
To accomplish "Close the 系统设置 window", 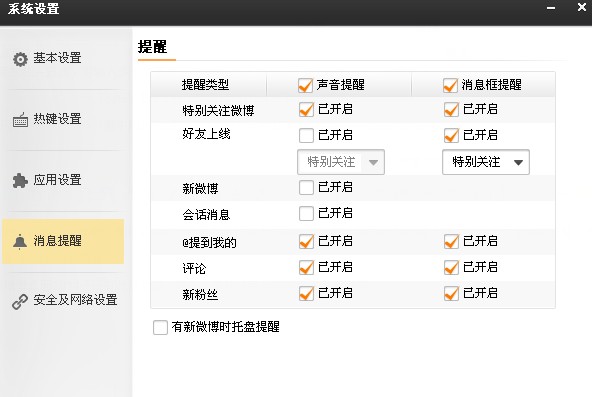I will pyautogui.click(x=582, y=7).
